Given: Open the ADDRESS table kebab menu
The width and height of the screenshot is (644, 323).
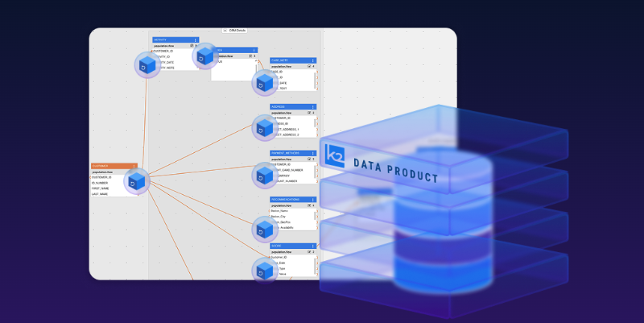Looking at the screenshot, I should pos(313,107).
